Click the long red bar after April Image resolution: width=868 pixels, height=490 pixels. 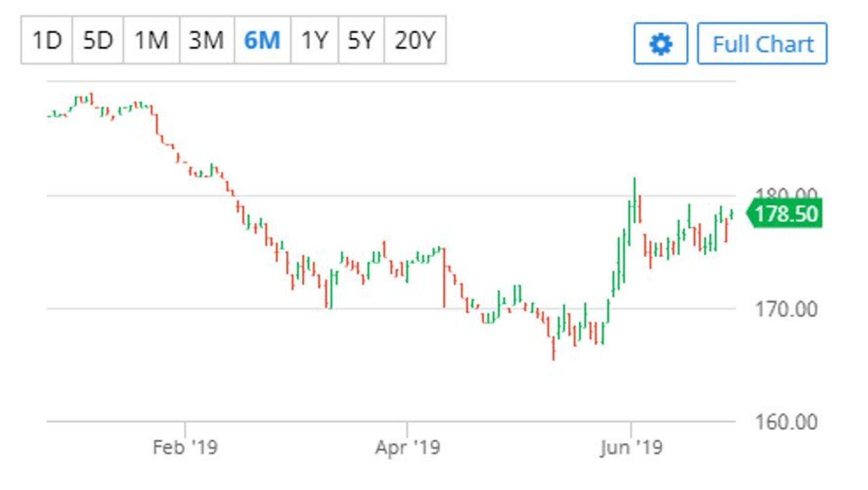(444, 278)
